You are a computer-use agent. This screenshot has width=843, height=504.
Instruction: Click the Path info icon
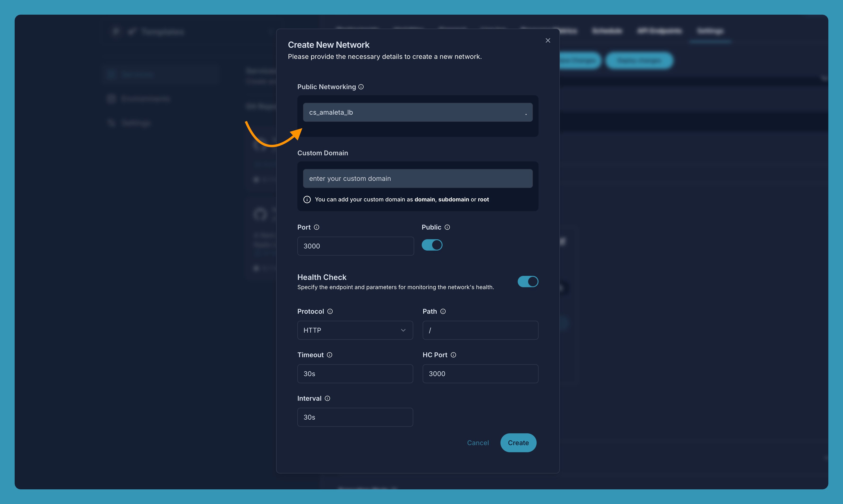[x=443, y=311]
